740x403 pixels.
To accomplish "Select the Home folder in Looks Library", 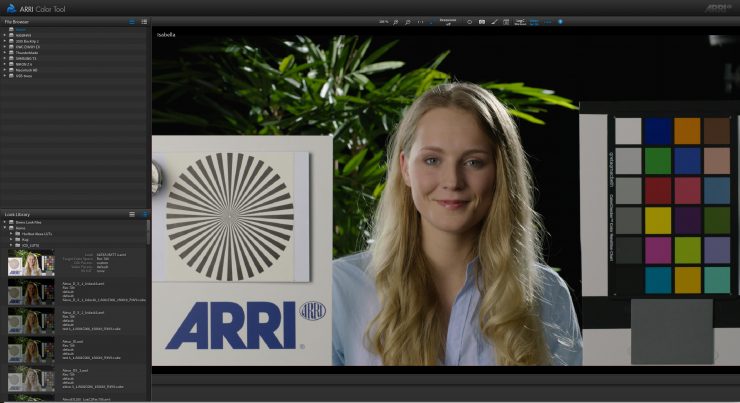I will coord(20,228).
